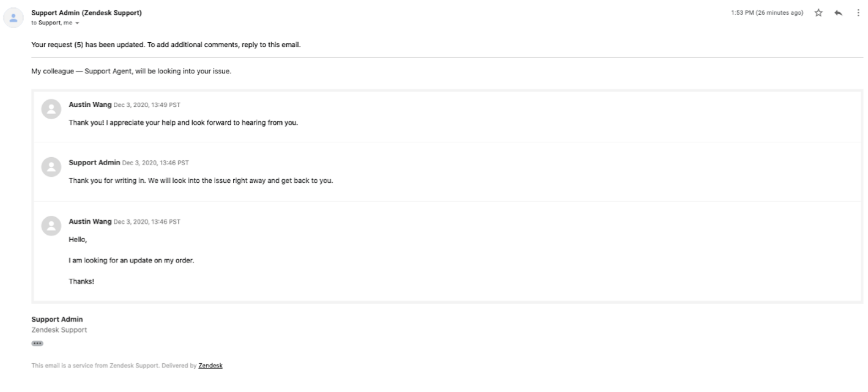The height and width of the screenshot is (392, 868).
Task: Select the Austin Wang message dated 13:49 PST
Action: [x=184, y=113]
